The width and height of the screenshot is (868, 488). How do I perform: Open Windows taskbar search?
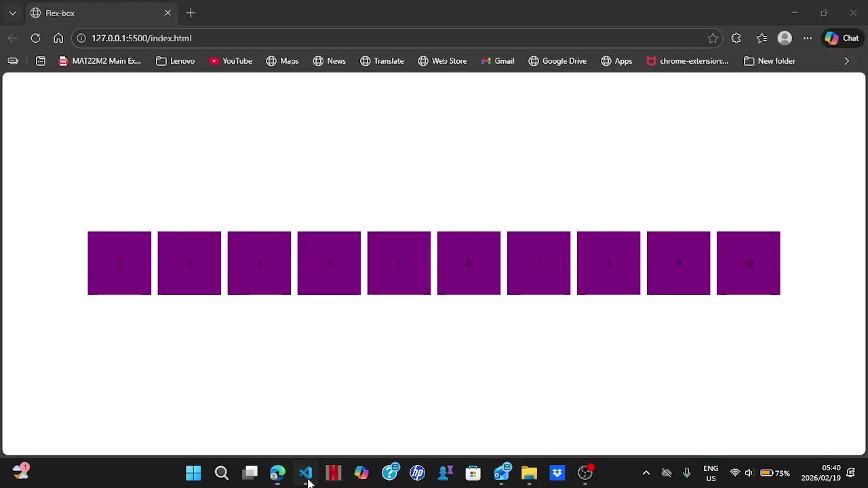tap(222, 473)
